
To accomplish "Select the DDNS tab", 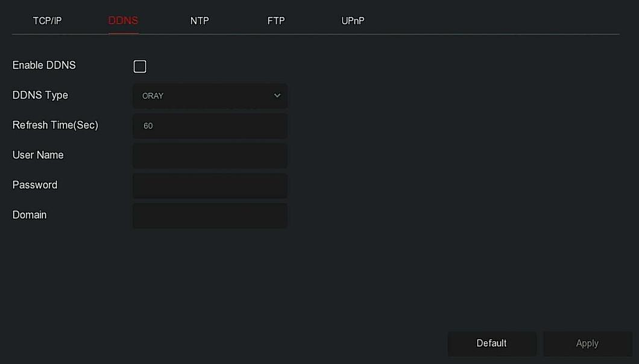I will tap(123, 21).
